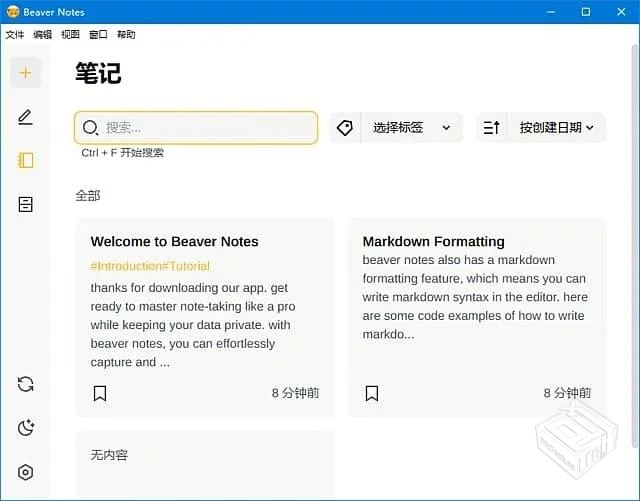Click the #Introduction#Tutorial tag label
The image size is (640, 501).
[x=150, y=266]
